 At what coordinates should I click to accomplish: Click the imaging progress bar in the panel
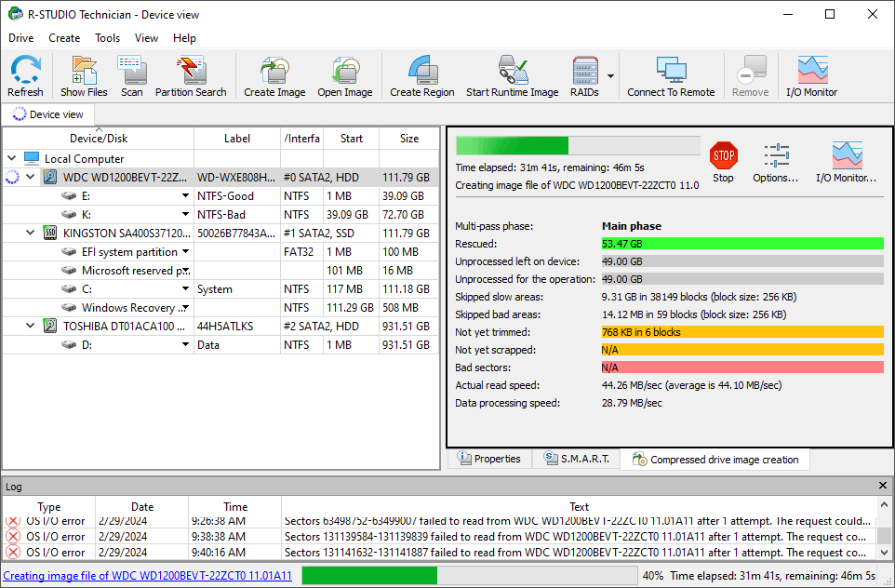(x=578, y=145)
